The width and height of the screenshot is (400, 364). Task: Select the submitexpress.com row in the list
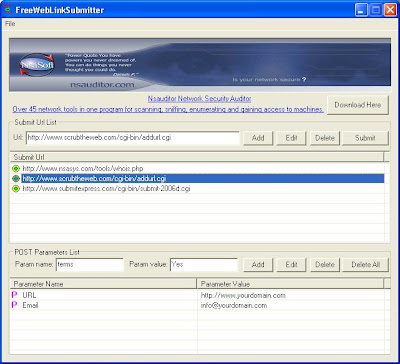coord(197,189)
